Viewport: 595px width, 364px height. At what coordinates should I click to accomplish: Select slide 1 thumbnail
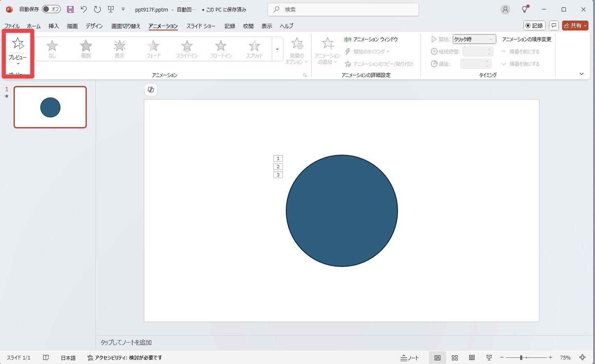(x=50, y=107)
